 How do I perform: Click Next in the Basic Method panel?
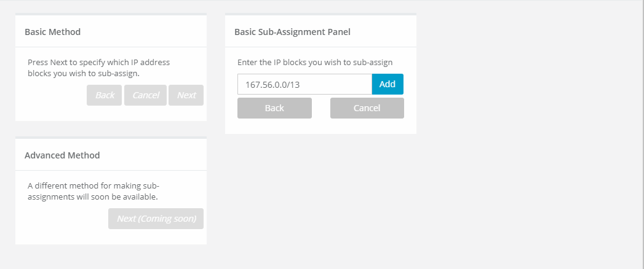click(x=186, y=95)
